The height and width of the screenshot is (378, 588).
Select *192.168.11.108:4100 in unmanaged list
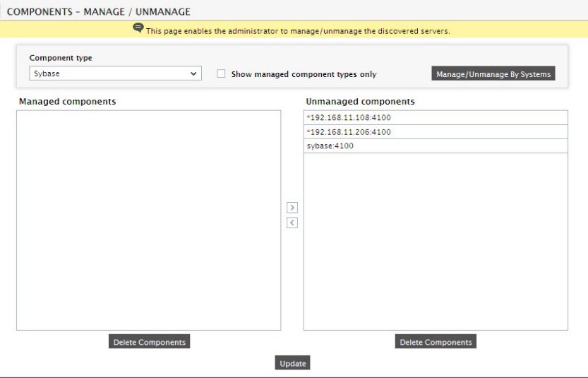[436, 117]
